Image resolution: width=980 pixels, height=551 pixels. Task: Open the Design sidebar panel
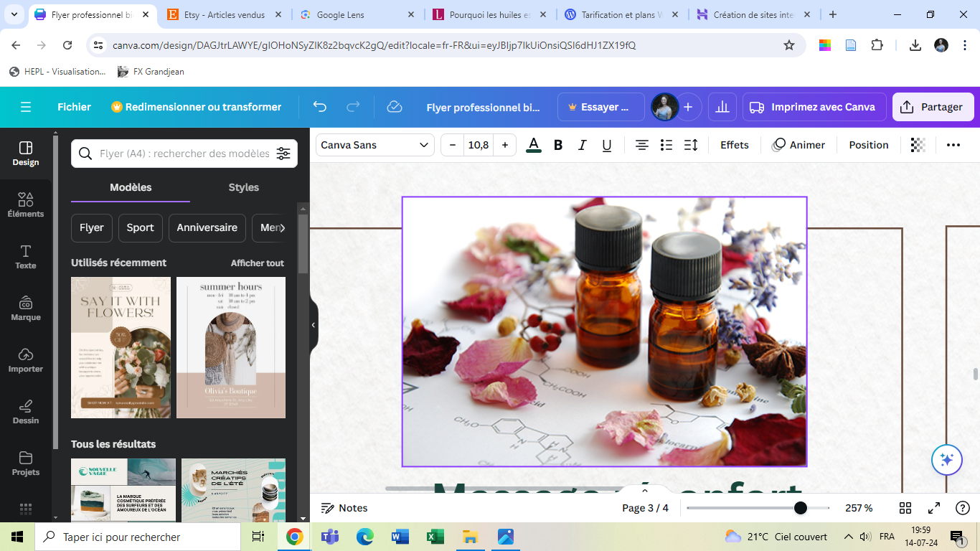26,154
